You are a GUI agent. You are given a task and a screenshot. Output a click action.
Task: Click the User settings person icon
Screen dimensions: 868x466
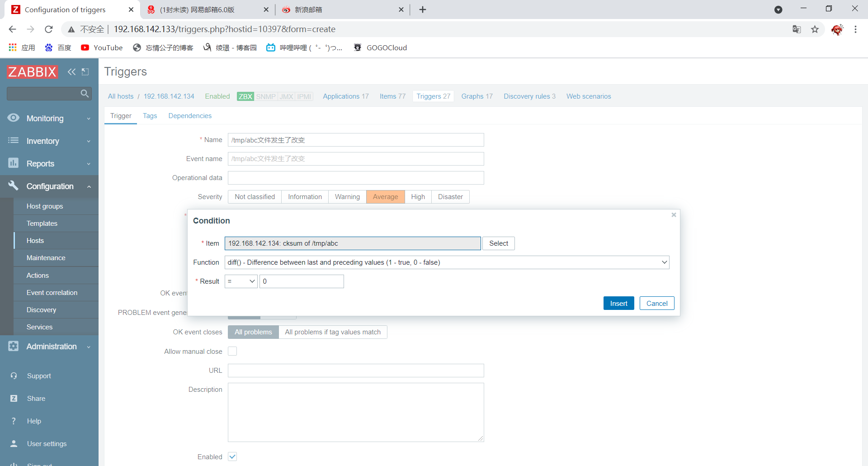pos(14,443)
